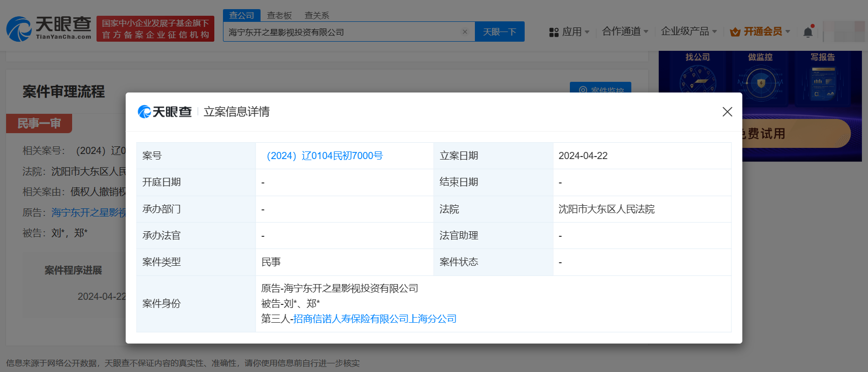
Task: Switch to the 查关系 tab
Action: click(317, 15)
